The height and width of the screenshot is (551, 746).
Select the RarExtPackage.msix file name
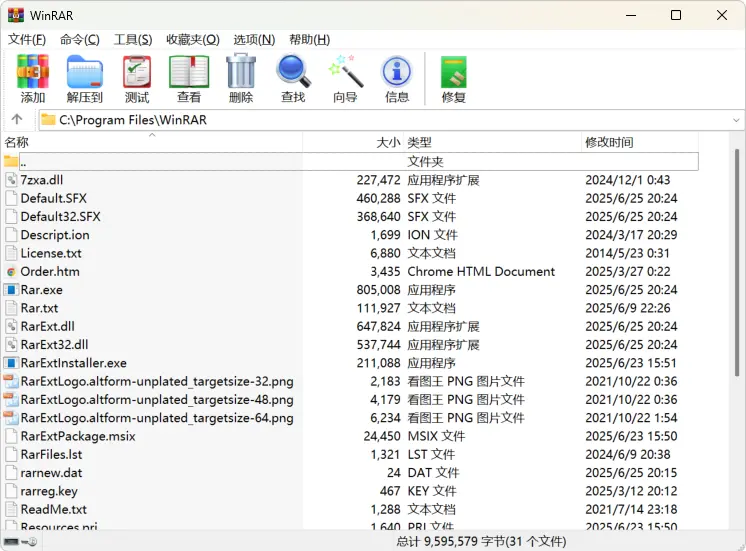pos(78,436)
